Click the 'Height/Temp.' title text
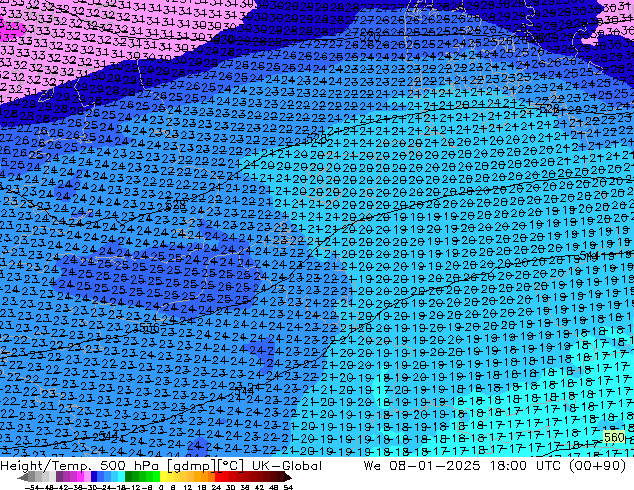The image size is (634, 490). 45,466
